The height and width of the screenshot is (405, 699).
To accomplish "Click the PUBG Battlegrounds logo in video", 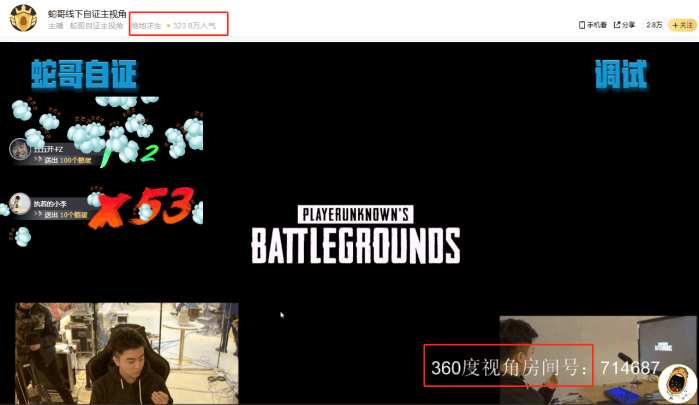I will tap(355, 235).
